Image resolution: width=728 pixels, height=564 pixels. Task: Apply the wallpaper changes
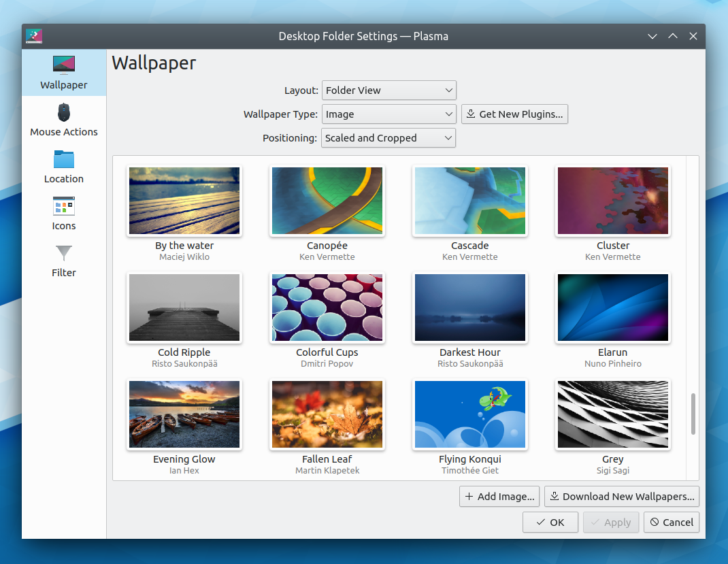pos(610,522)
